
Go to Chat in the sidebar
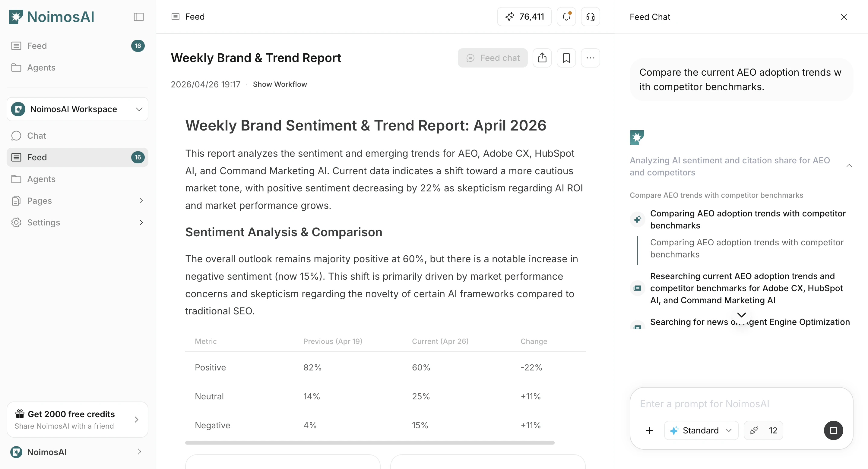point(78,136)
